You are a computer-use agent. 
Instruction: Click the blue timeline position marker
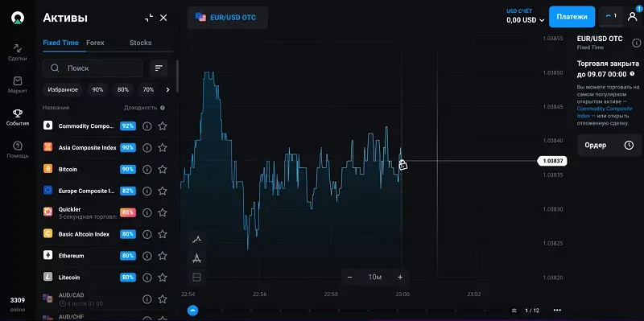(192, 311)
